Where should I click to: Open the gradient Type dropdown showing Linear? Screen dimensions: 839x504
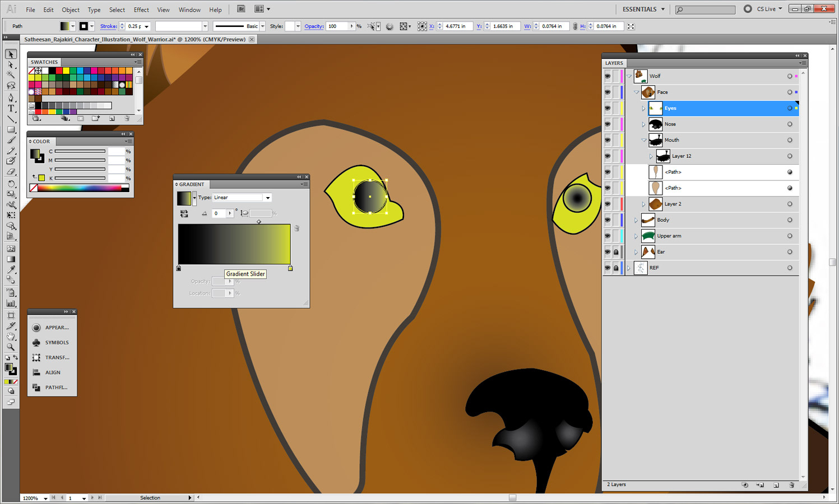[242, 198]
